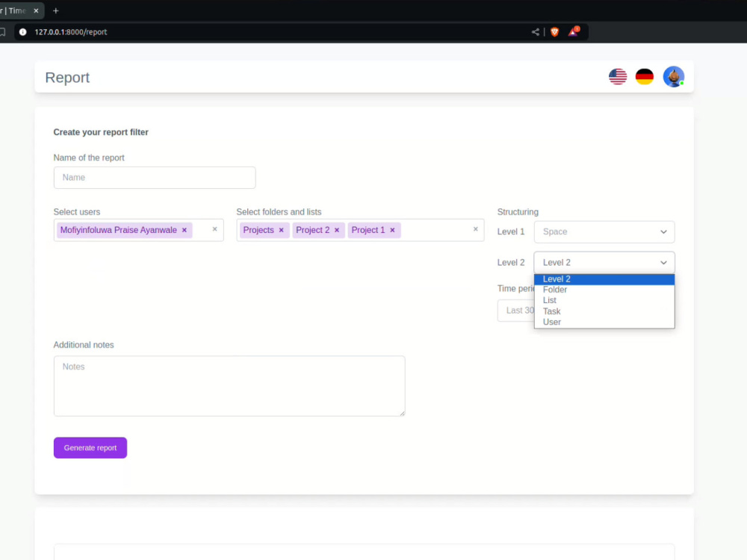The width and height of the screenshot is (747, 560).
Task: Open the Level 1 Space dropdown
Action: (x=604, y=232)
